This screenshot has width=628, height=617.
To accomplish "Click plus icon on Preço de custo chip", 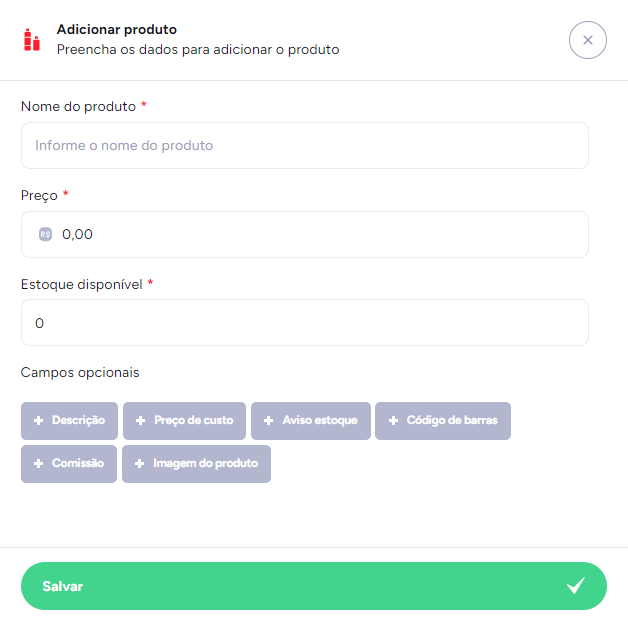I will (x=141, y=421).
